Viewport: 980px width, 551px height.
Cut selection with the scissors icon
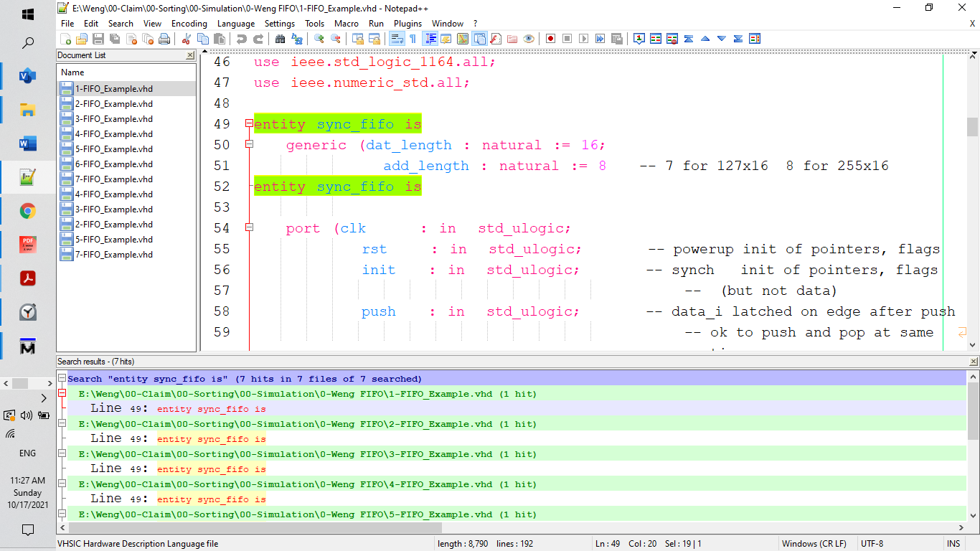tap(186, 39)
